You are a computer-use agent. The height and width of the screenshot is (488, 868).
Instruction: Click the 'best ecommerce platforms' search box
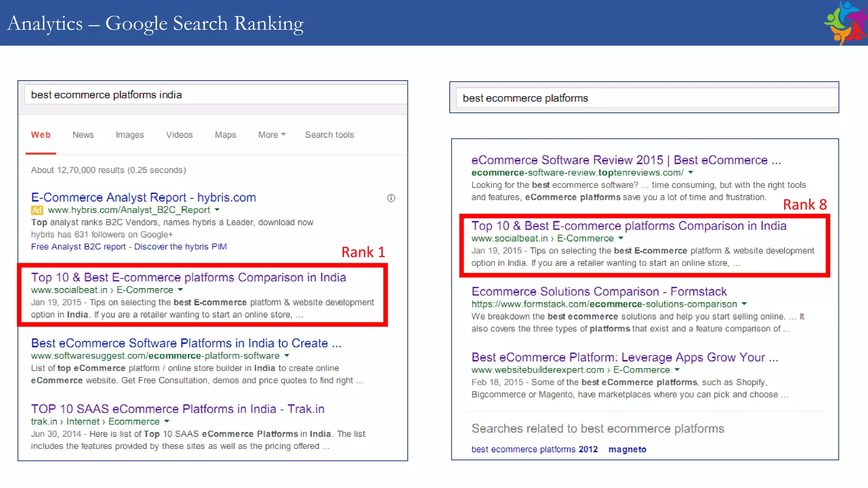pos(647,98)
